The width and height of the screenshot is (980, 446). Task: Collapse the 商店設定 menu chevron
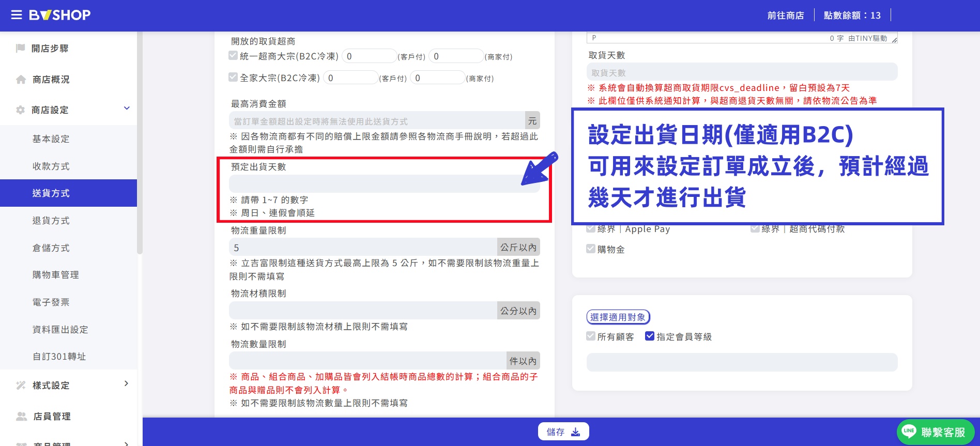click(127, 109)
